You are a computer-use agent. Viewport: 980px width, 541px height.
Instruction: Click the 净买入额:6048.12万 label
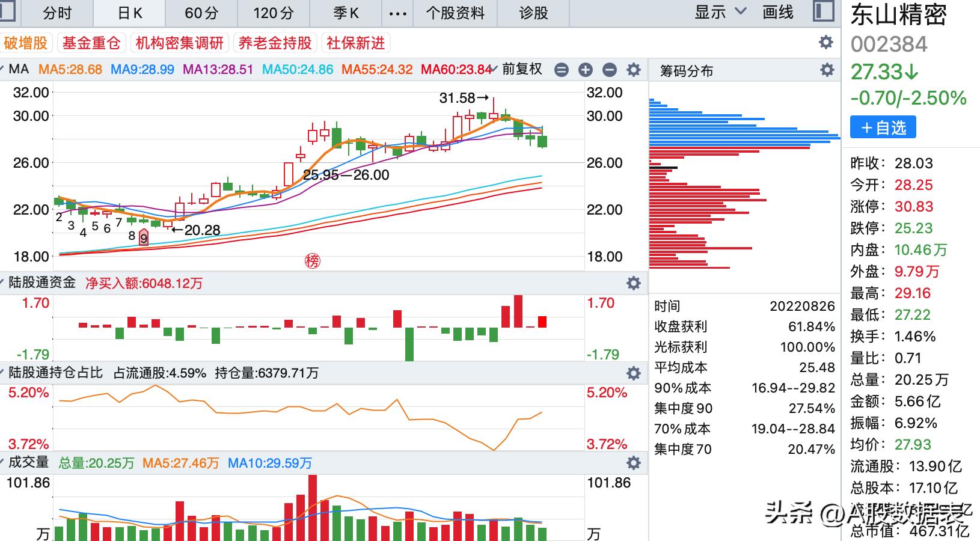144,283
